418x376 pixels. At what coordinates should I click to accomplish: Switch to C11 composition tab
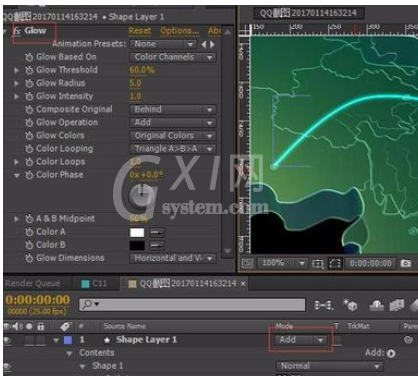coord(95,284)
